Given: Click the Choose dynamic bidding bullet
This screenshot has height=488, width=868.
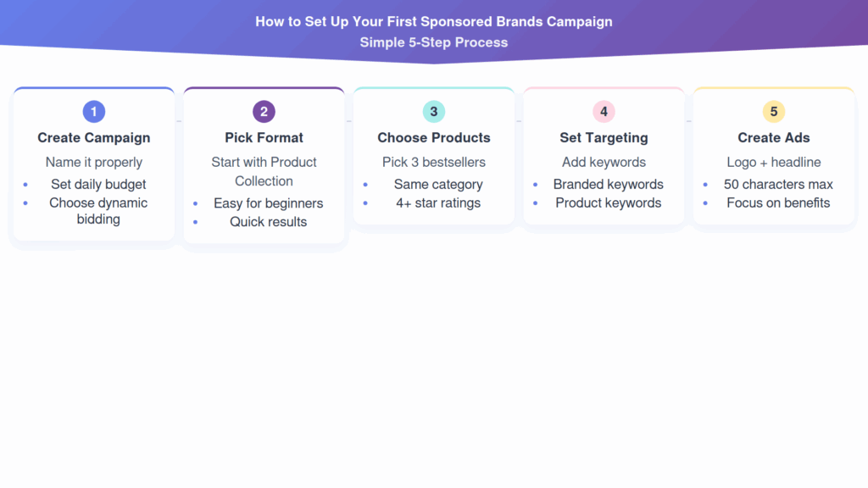Looking at the screenshot, I should (98, 211).
